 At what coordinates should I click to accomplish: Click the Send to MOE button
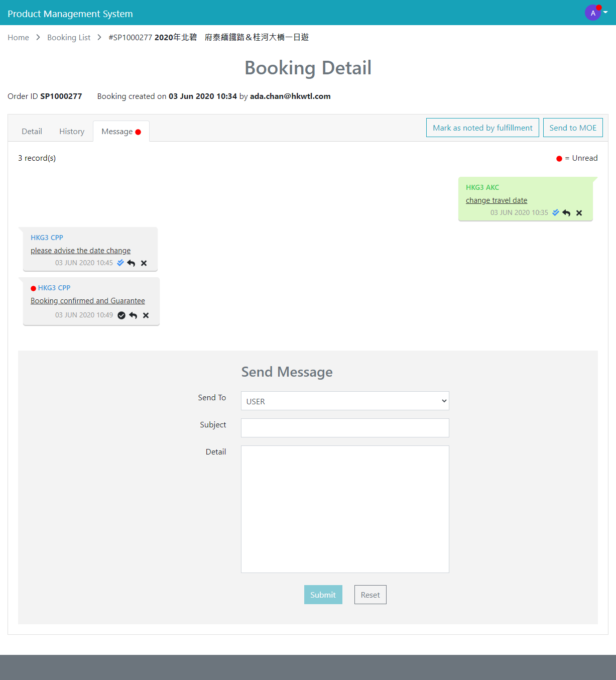(573, 128)
